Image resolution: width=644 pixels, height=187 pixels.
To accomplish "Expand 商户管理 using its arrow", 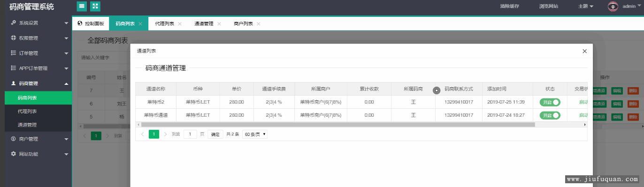I will click(66, 139).
